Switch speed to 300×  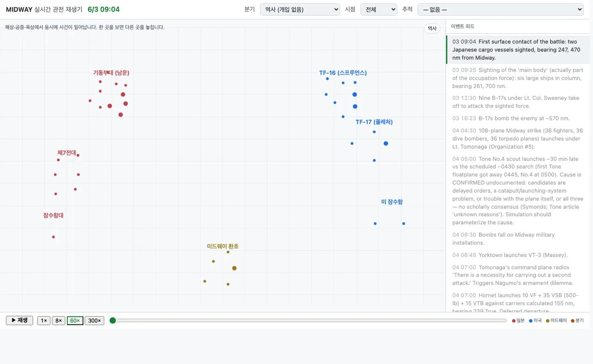[x=95, y=320]
